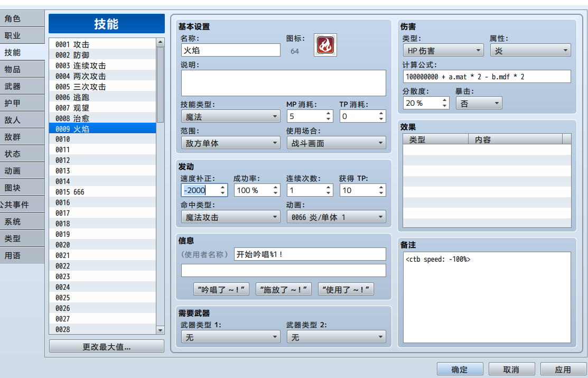Viewport: 588px width, 378px height.
Task: Go to the 护甲 tab
Action: coord(22,103)
